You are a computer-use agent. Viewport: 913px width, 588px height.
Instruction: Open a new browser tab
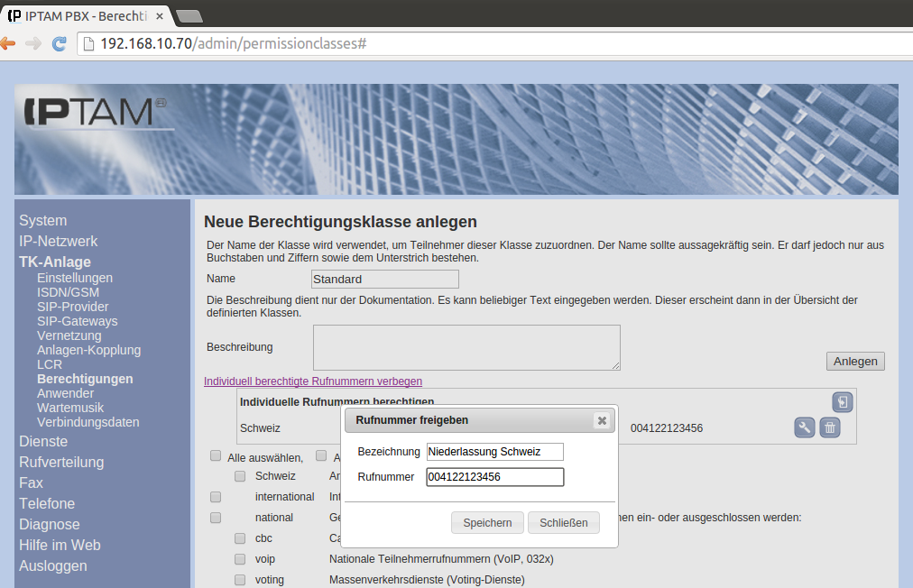tap(189, 15)
